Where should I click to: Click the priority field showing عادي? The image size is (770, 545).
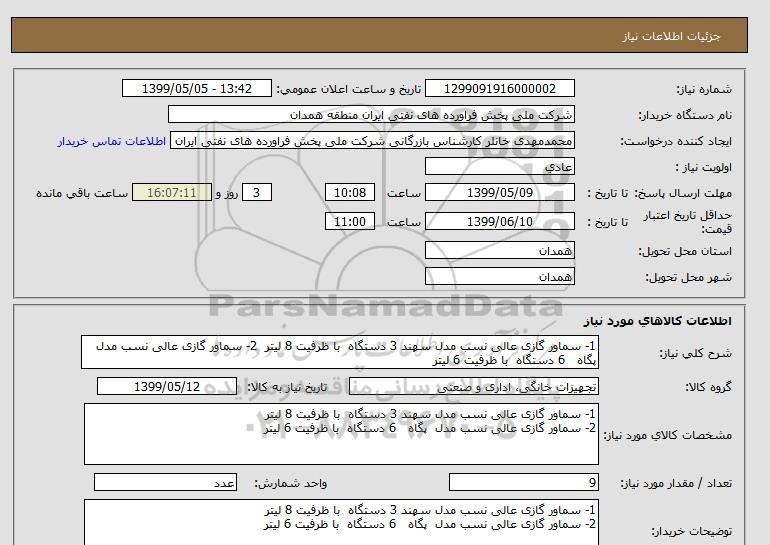tap(499, 166)
